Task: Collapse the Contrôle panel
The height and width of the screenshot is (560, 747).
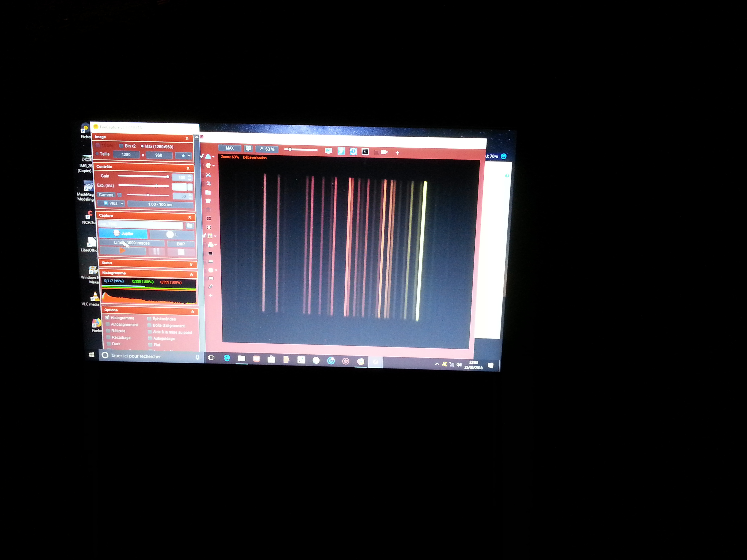Action: tap(188, 168)
